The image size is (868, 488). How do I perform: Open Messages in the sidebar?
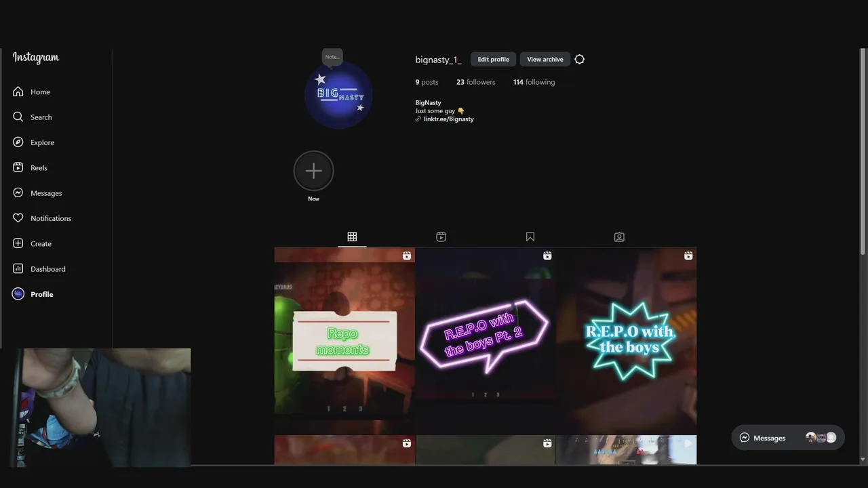click(x=37, y=193)
